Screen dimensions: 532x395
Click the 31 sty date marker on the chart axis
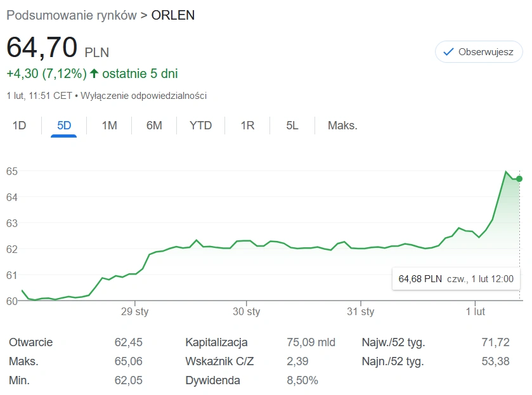[360, 311]
